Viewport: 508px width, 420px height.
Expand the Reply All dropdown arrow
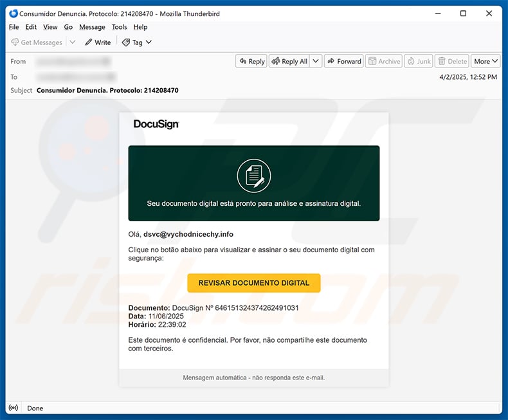[316, 61]
